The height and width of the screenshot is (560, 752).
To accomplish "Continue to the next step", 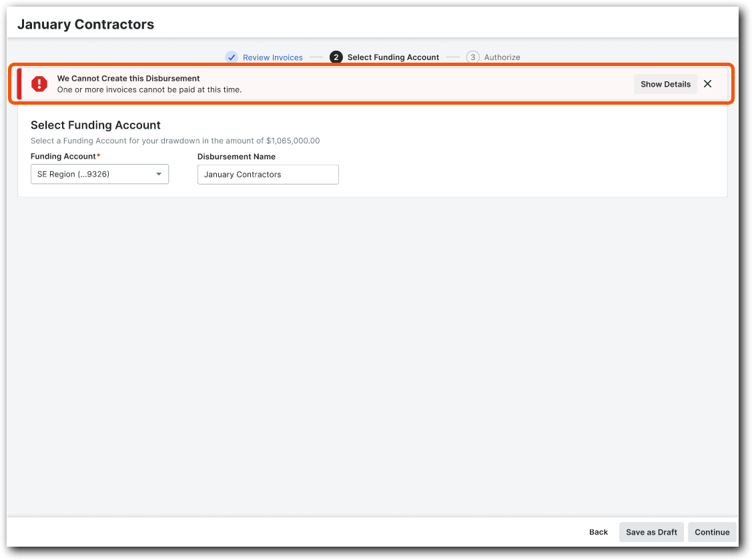I will 712,532.
